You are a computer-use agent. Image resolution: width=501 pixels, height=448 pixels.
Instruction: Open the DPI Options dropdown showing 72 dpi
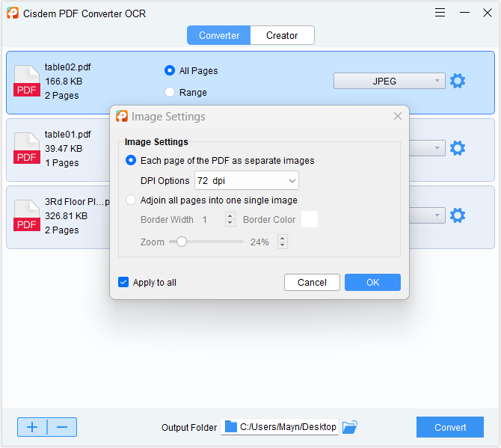pos(247,180)
